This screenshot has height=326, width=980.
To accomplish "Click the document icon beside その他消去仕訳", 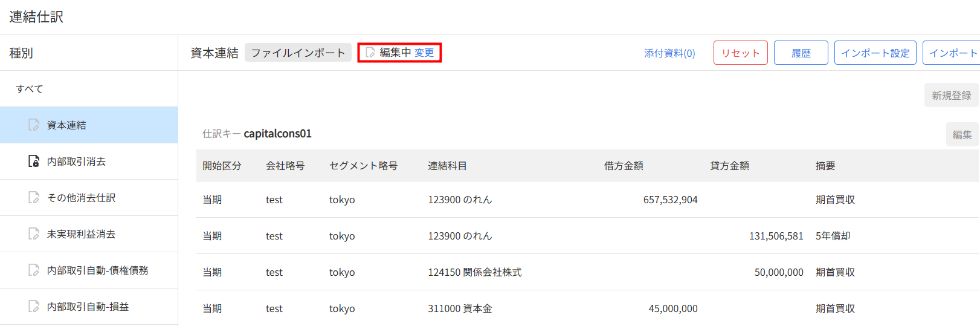I will tap(34, 198).
